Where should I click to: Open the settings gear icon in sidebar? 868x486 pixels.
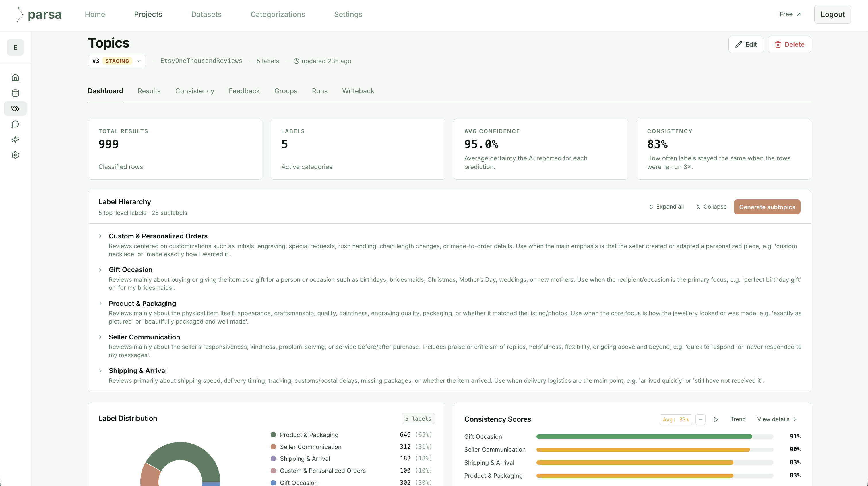click(15, 155)
